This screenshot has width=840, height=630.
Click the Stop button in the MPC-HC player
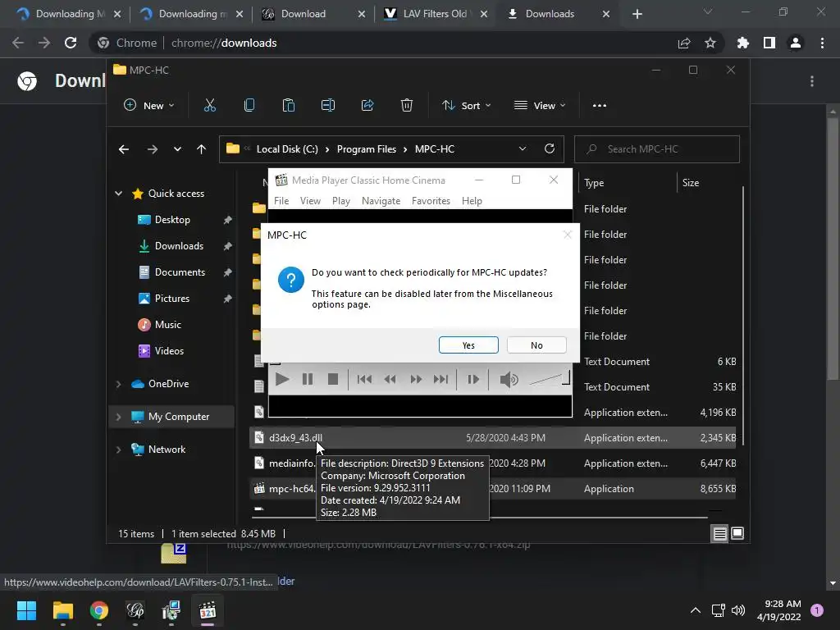333,379
